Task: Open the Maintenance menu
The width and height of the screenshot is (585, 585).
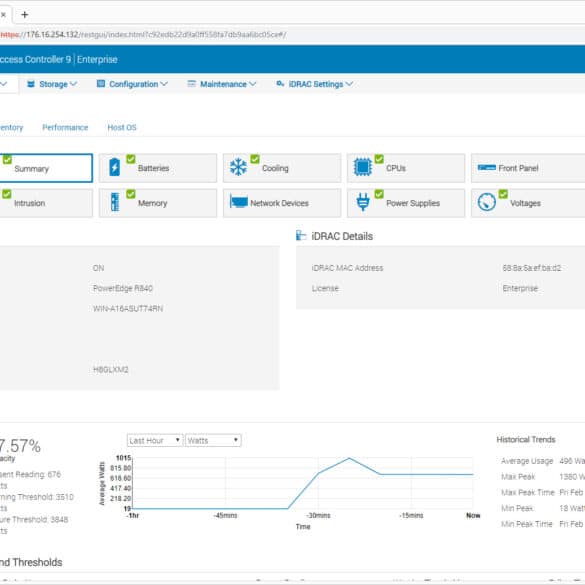Action: (x=222, y=84)
